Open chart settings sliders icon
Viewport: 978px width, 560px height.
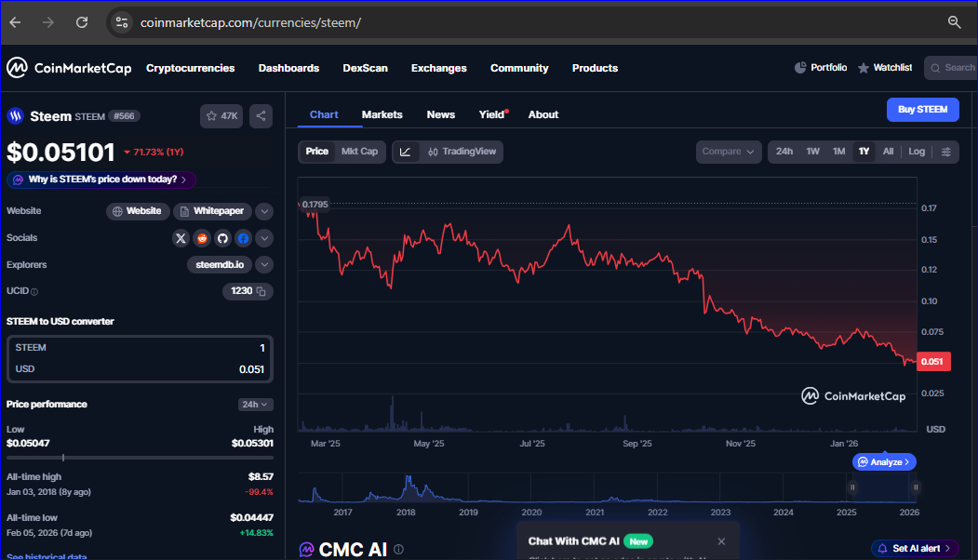(946, 152)
